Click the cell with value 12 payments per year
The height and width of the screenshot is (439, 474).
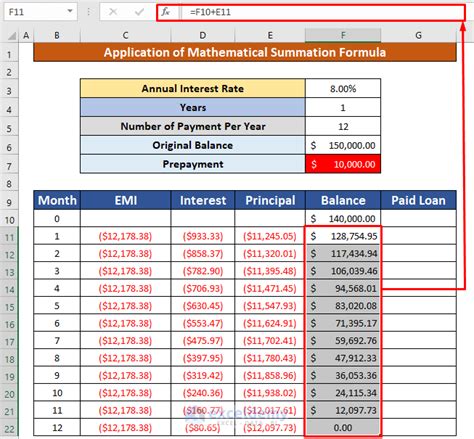pyautogui.click(x=343, y=126)
